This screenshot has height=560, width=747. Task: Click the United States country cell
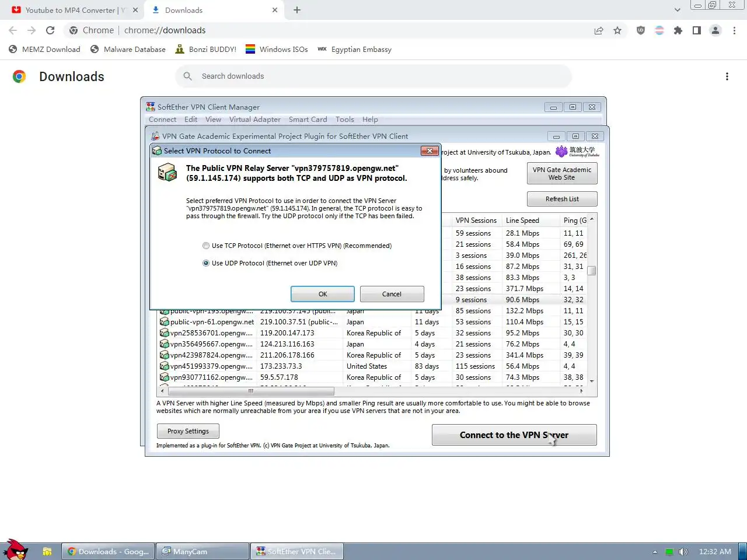pyautogui.click(x=366, y=366)
